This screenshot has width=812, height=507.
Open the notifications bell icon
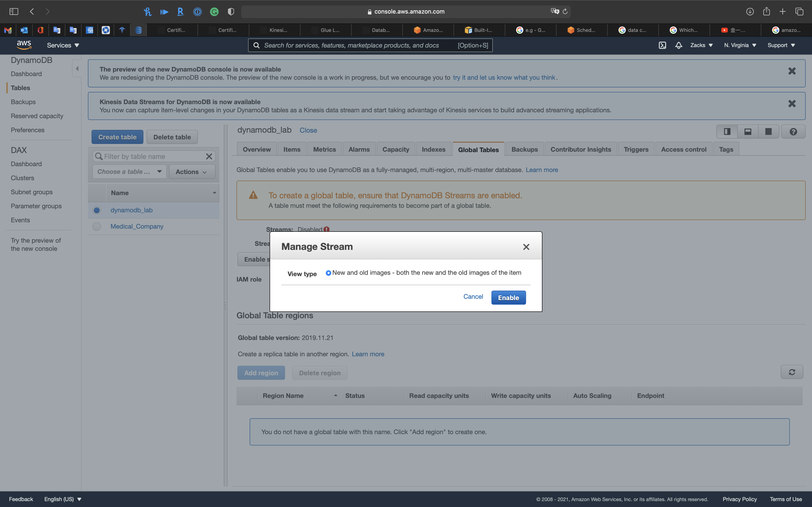679,45
